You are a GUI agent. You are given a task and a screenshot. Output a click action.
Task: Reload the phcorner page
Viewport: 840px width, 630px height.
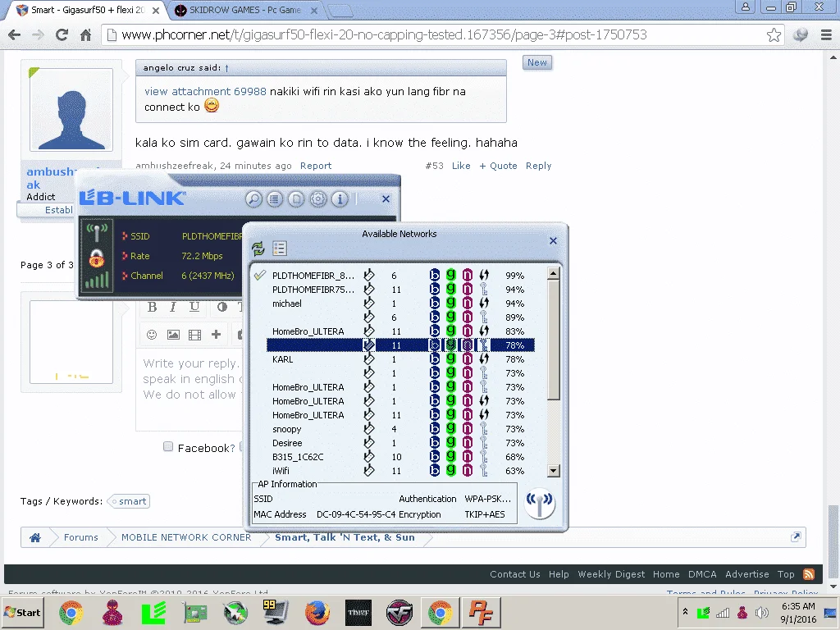[62, 34]
